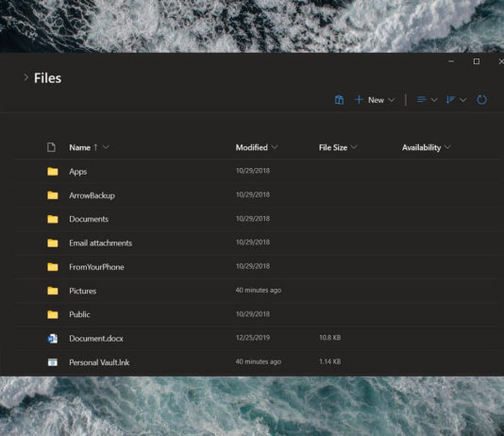The image size is (504, 436).
Task: Open the File Size column chevron
Action: (354, 147)
